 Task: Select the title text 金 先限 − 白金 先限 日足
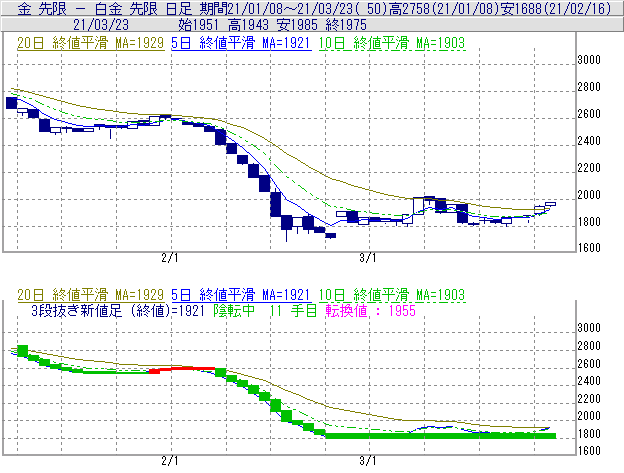tap(104, 9)
